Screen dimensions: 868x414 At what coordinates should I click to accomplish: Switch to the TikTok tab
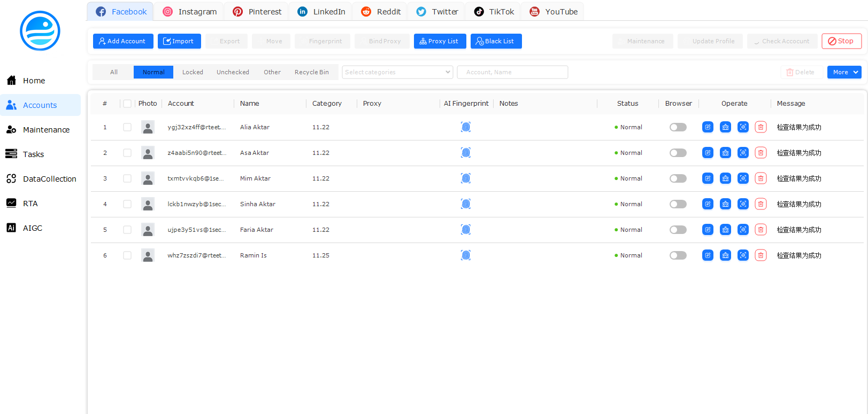494,12
